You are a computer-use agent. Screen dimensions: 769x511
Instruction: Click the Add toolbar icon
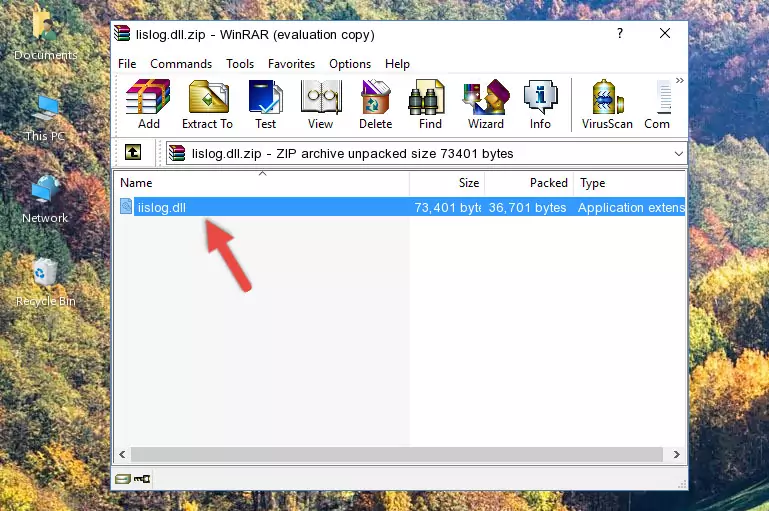coord(148,104)
